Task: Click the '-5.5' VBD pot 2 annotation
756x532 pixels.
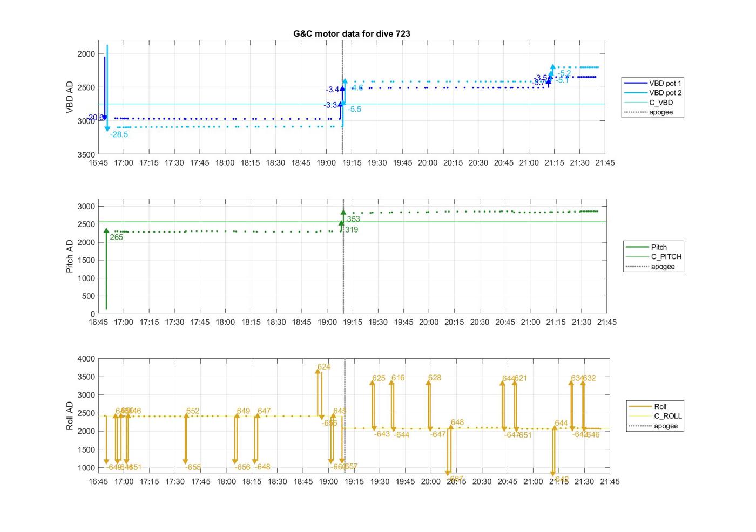Action: tap(355, 109)
